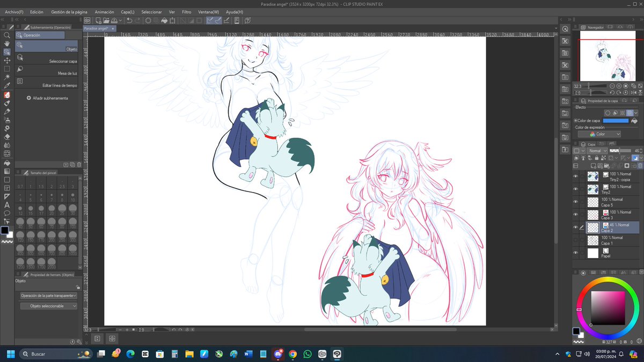This screenshot has height=362, width=644.
Task: Select the Mesa de luz subtool
Action: (47, 71)
